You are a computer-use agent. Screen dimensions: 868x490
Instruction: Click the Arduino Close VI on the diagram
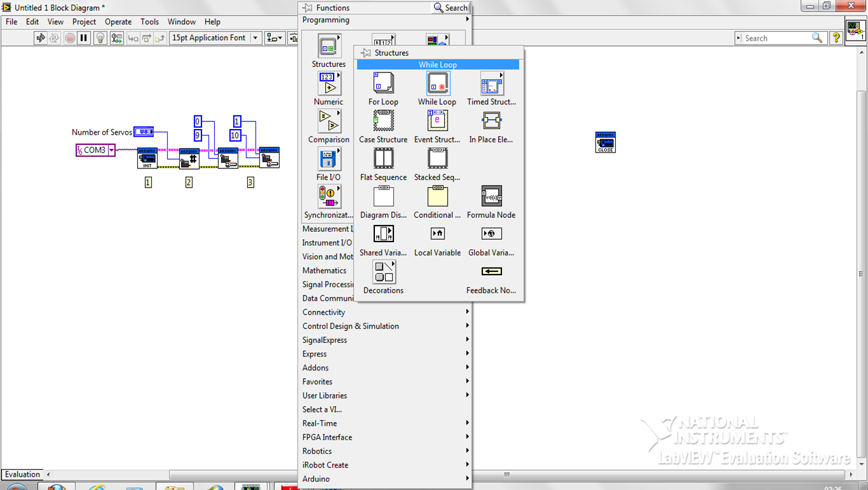pyautogui.click(x=605, y=142)
